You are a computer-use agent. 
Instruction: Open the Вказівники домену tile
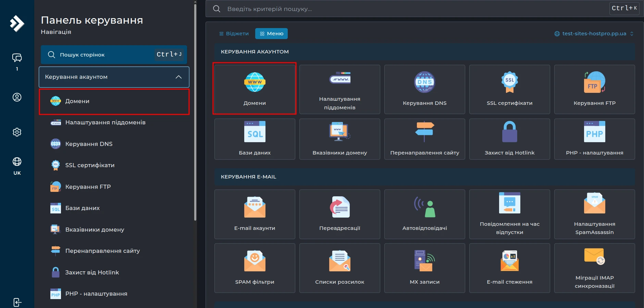coord(339,139)
